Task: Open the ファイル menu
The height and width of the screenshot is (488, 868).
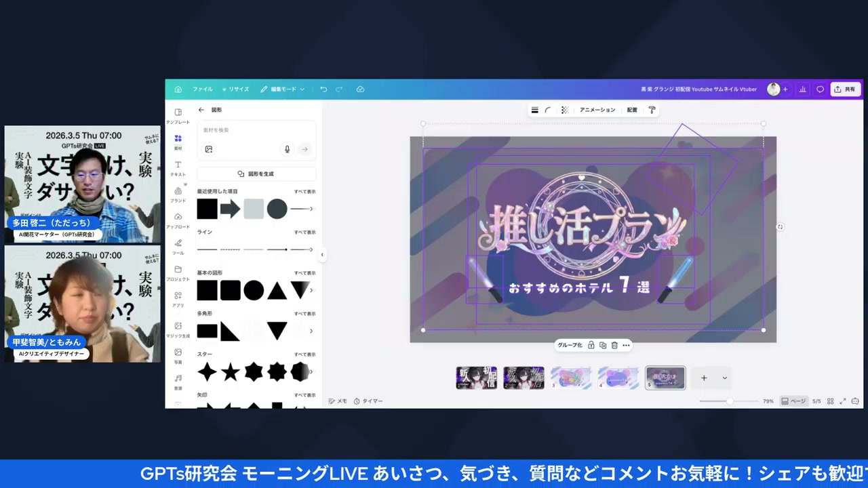Action: pyautogui.click(x=202, y=89)
